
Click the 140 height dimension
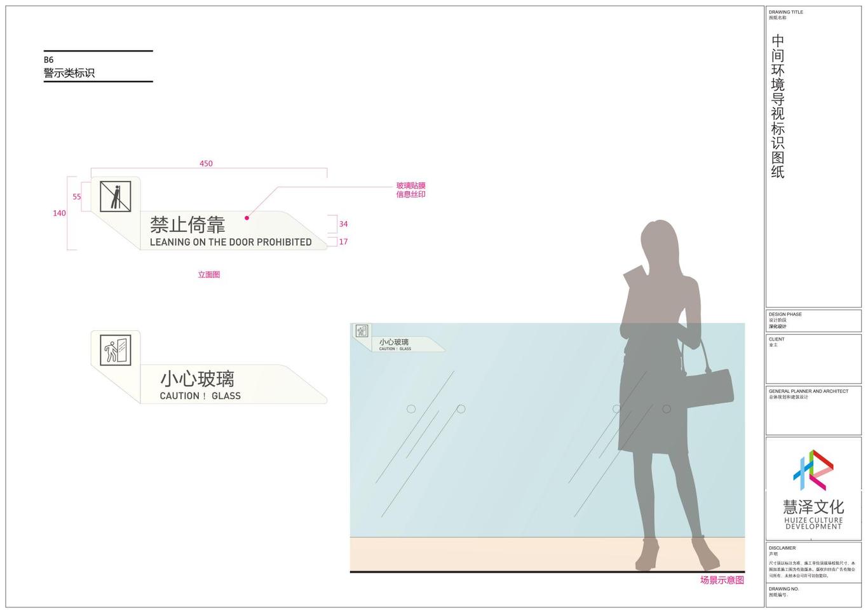(x=59, y=213)
